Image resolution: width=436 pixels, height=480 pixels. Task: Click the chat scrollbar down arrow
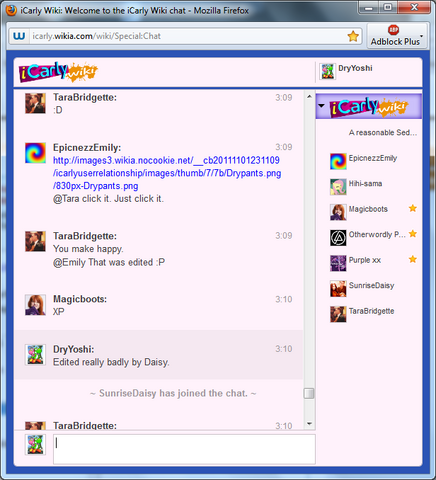(x=309, y=424)
